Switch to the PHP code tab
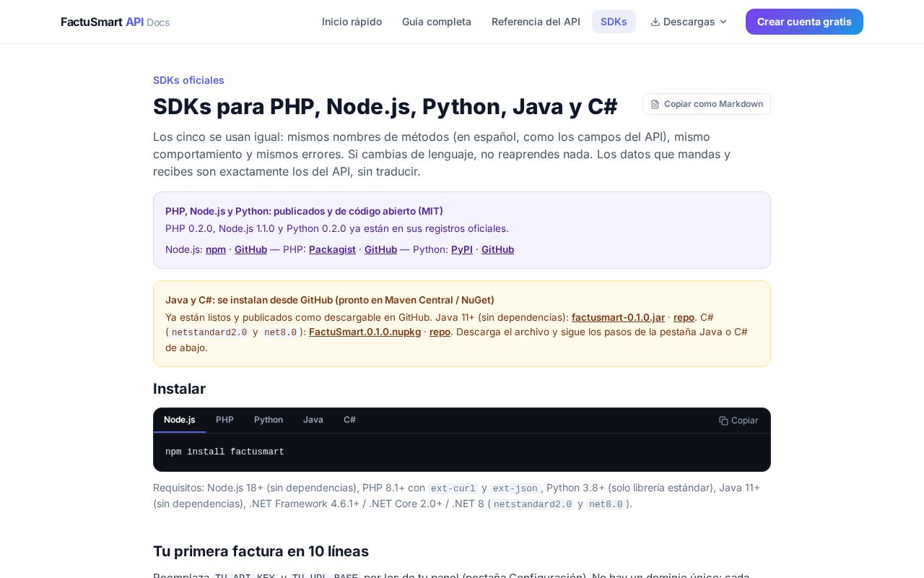The width and height of the screenshot is (924, 578). coord(225,420)
